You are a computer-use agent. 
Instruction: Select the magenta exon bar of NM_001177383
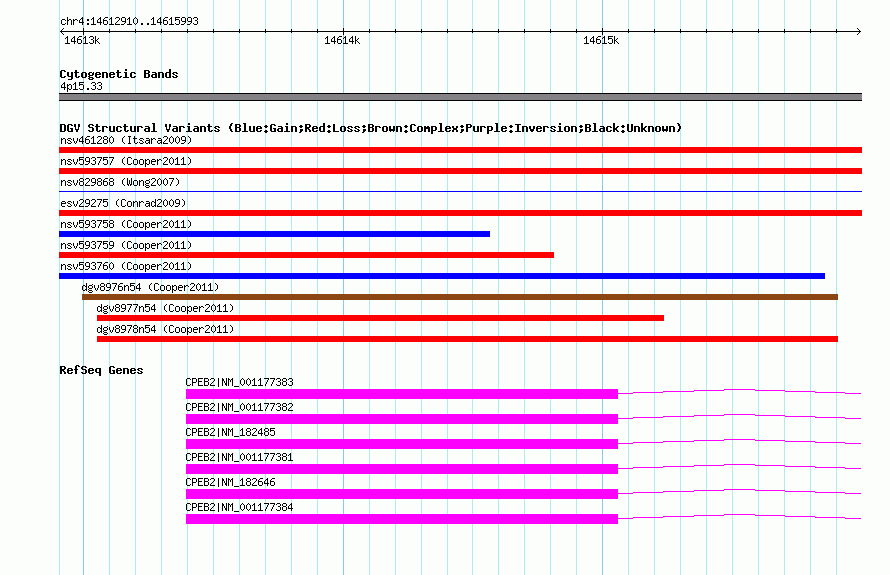point(402,394)
